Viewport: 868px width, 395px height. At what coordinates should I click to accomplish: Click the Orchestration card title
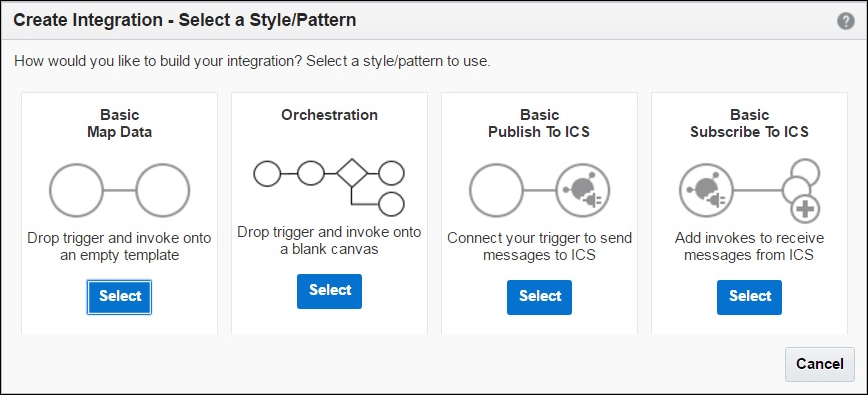329,115
